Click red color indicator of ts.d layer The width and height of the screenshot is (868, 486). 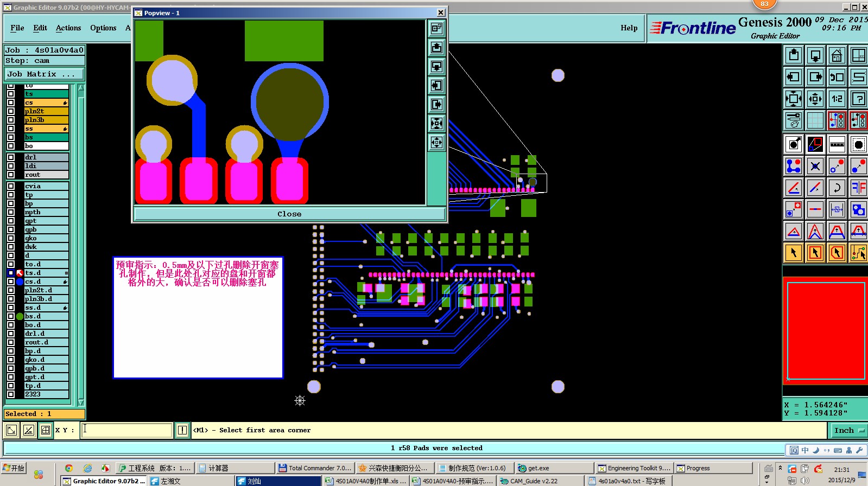point(20,273)
